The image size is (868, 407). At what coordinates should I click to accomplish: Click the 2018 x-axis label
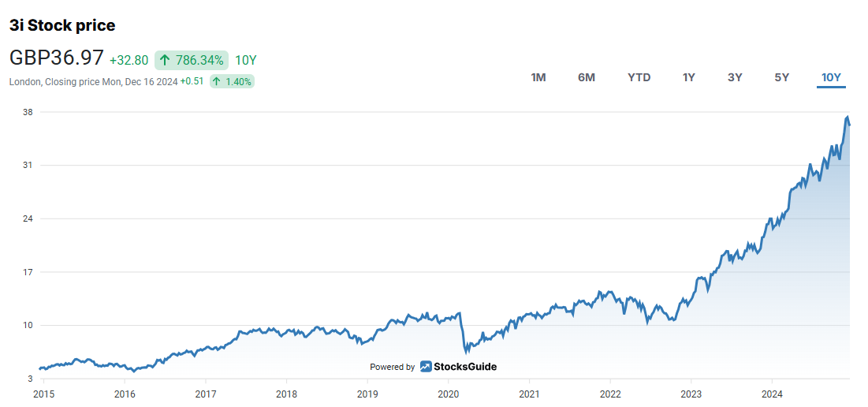point(286,394)
